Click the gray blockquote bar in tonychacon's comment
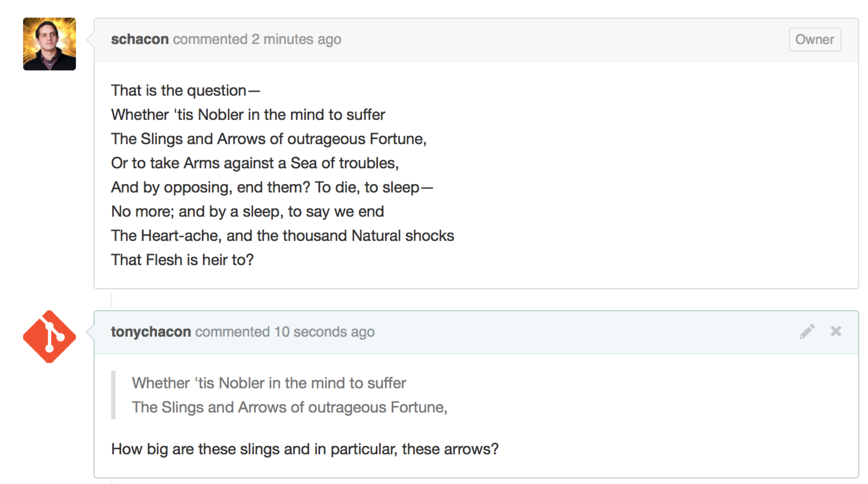Screen dimensions: 868x484 (113, 395)
